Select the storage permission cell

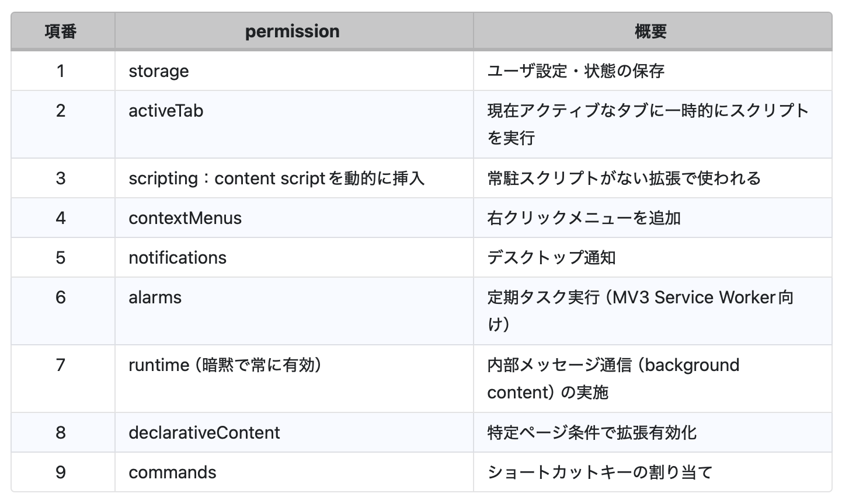[159, 71]
